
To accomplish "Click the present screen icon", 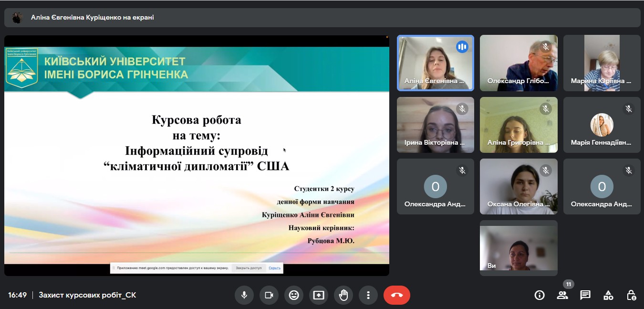I will coord(318,295).
